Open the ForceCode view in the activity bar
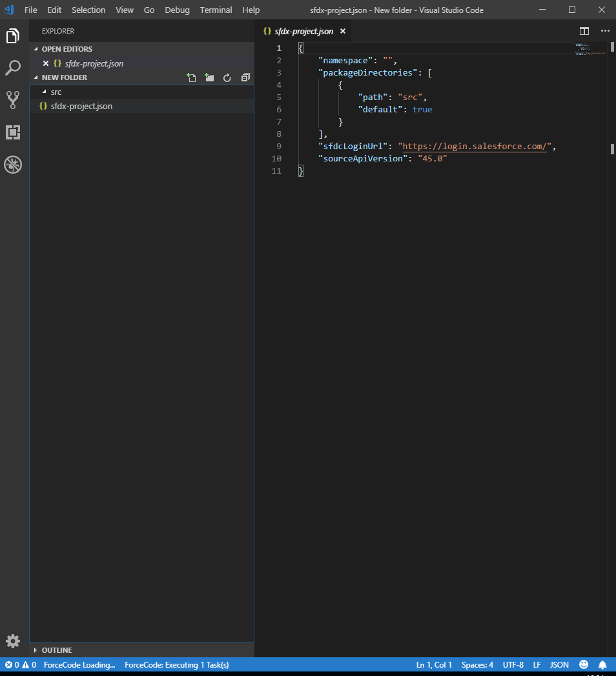616x676 pixels. pyautogui.click(x=12, y=165)
